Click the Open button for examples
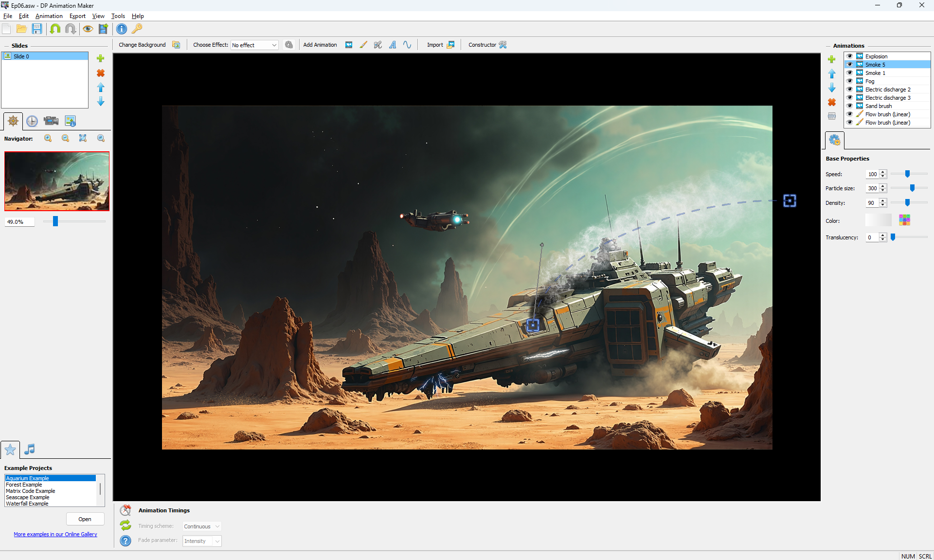Screen dimensions: 934x560 click(x=85, y=519)
